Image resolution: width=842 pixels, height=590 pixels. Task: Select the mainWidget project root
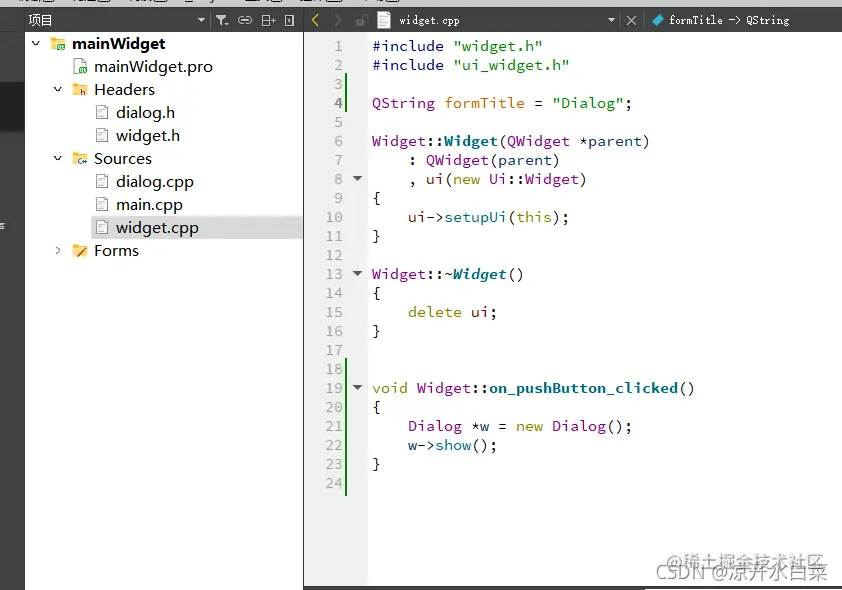119,43
